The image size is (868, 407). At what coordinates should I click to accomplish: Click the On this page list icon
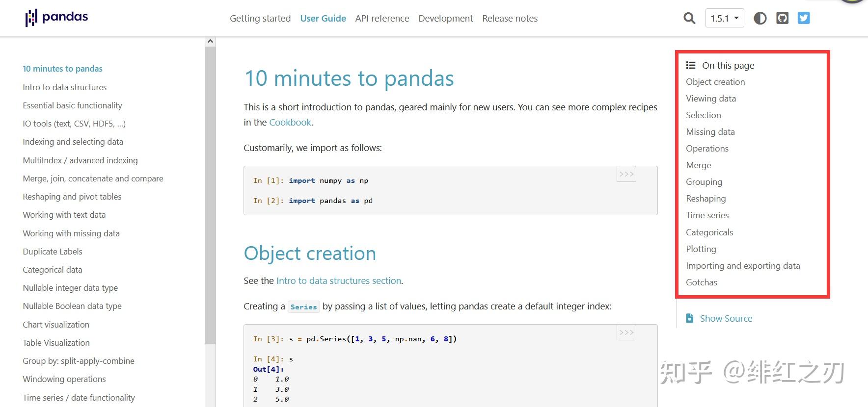click(691, 65)
